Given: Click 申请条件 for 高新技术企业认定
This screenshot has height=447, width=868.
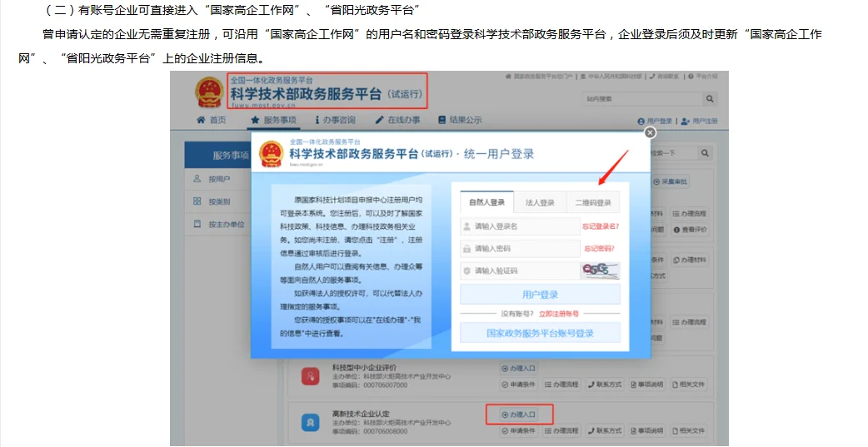Looking at the screenshot, I should [x=518, y=430].
